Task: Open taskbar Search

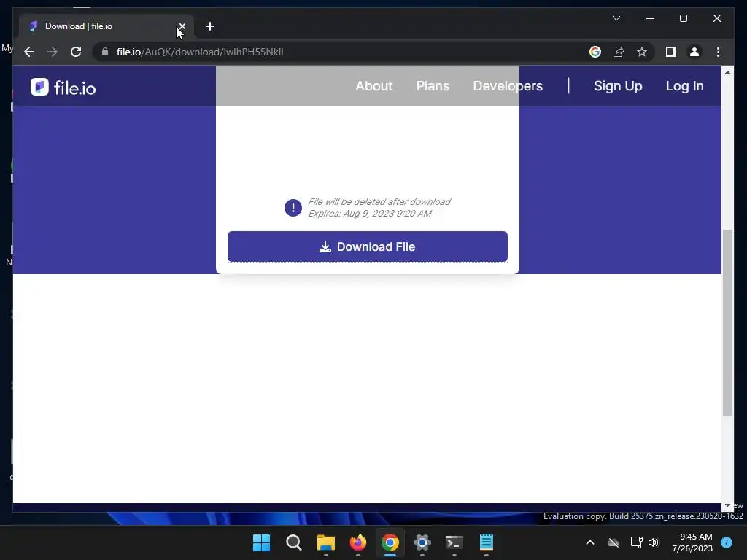Action: click(293, 542)
